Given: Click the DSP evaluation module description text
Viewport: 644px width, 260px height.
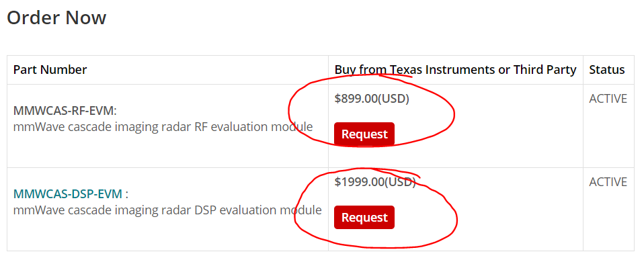Looking at the screenshot, I should tap(167, 210).
